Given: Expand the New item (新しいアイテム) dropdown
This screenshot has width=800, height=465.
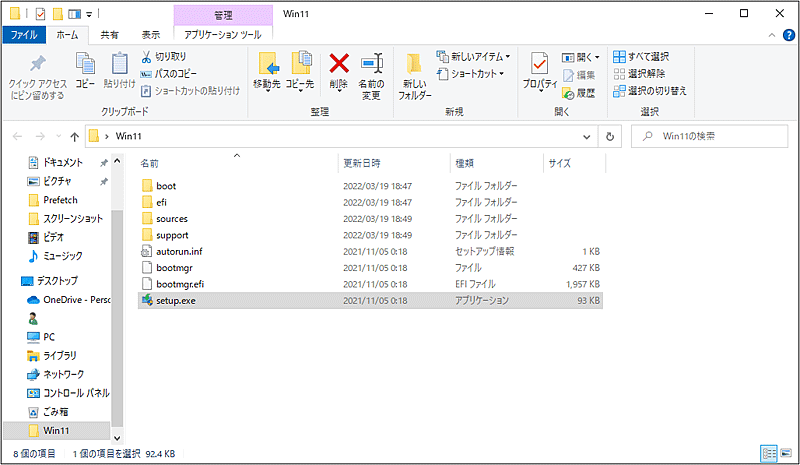Looking at the screenshot, I should (473, 57).
